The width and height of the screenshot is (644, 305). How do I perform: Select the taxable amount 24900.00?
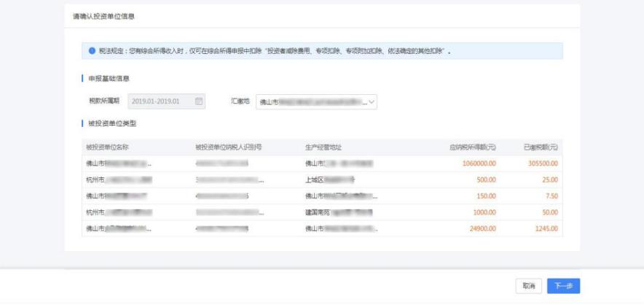coord(483,228)
